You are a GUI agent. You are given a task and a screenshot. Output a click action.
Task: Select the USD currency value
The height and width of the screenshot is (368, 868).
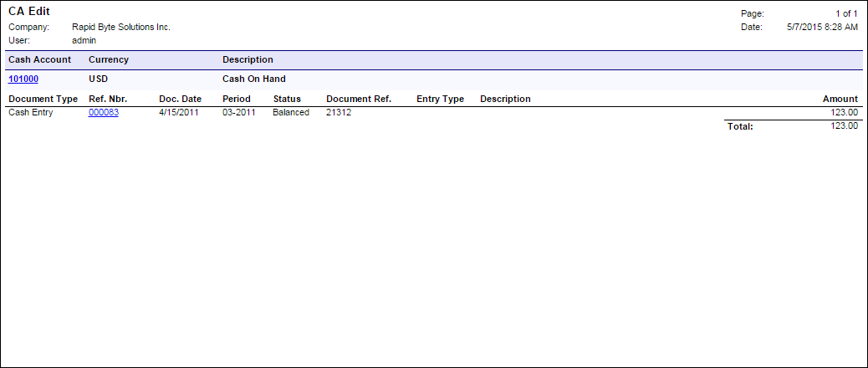[x=99, y=79]
